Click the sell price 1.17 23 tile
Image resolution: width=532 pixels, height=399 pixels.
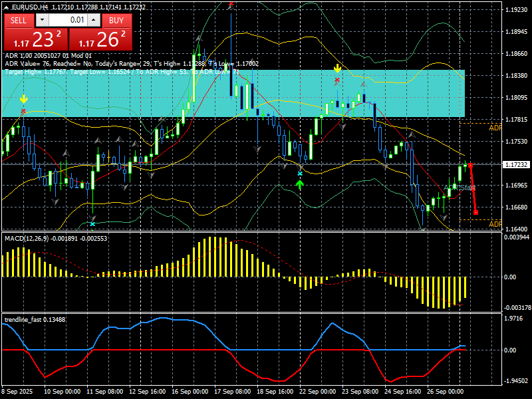click(x=36, y=39)
